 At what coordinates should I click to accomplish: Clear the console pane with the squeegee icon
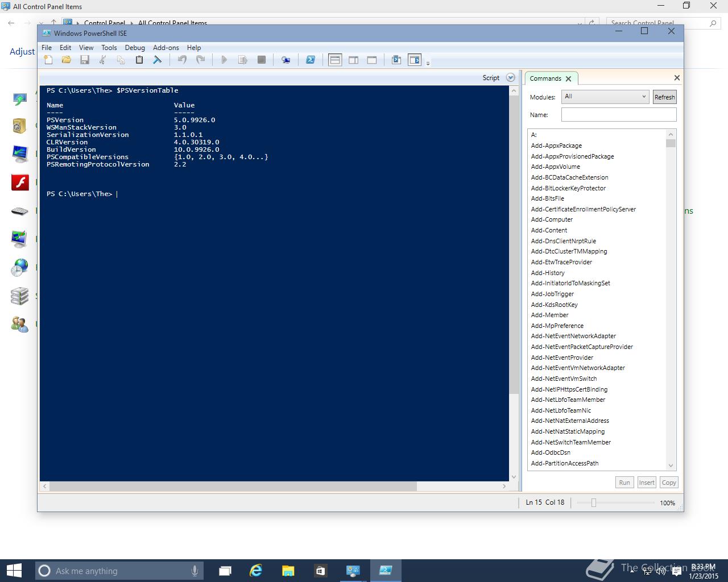tap(158, 60)
